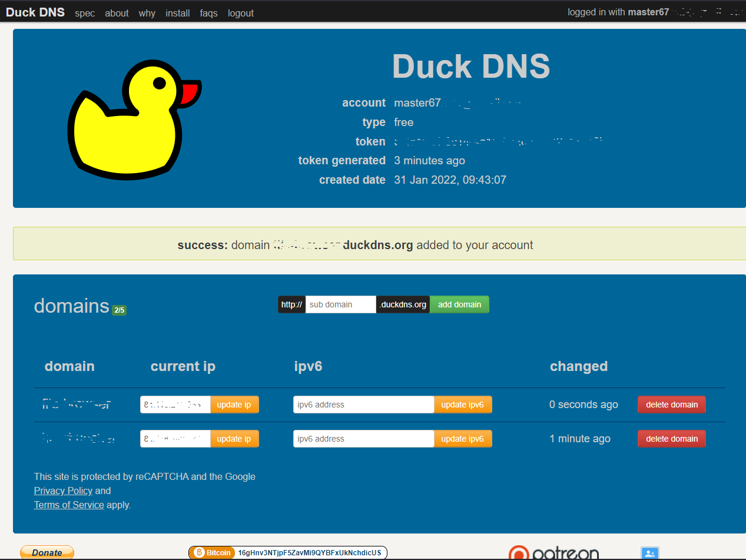Click the "http://" prefix label
This screenshot has width=746, height=560.
click(291, 304)
